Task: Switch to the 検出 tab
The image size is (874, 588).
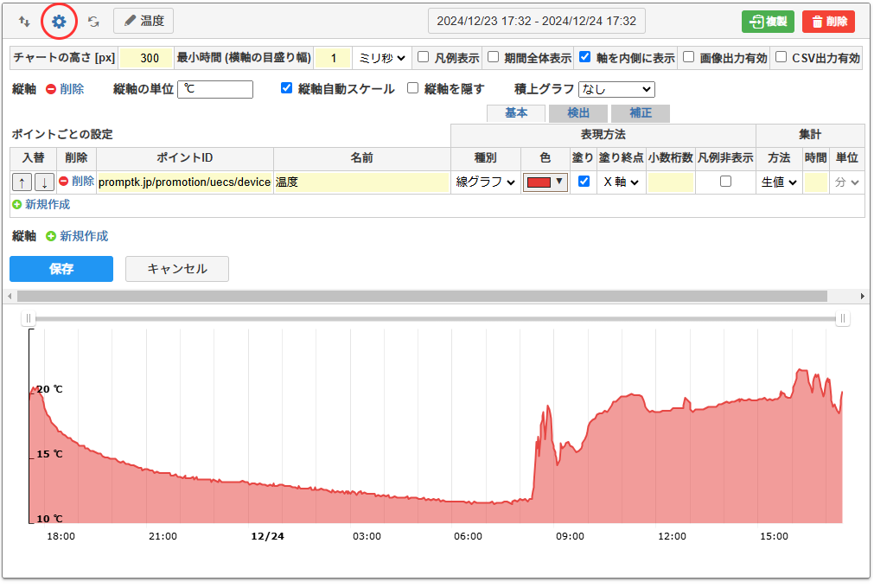Action: [578, 113]
